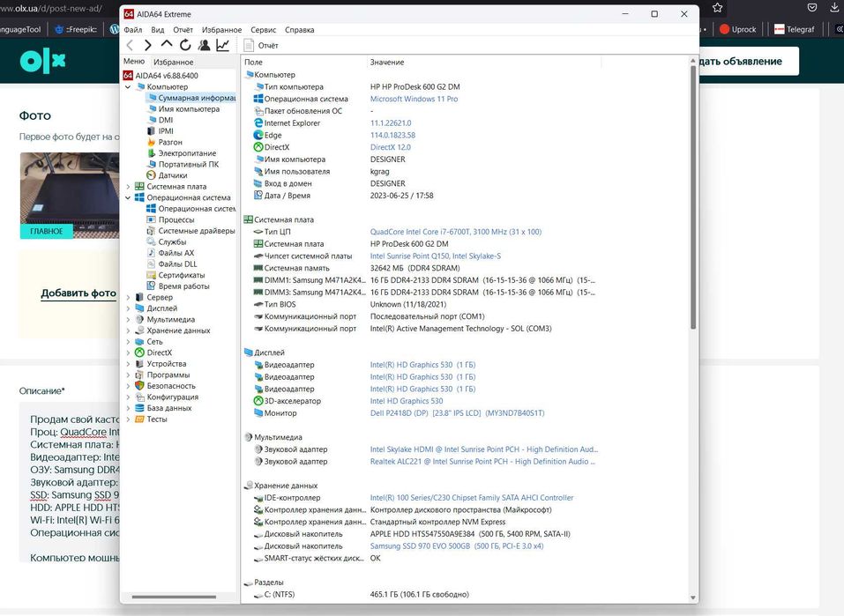Select Системные драйверы in the tree
844x616 pixels.
pos(196,231)
